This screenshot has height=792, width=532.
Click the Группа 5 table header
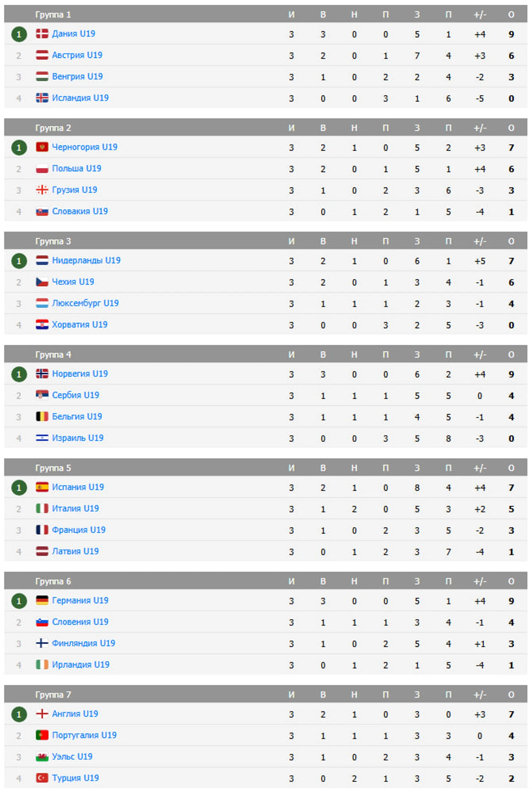[x=266, y=468]
